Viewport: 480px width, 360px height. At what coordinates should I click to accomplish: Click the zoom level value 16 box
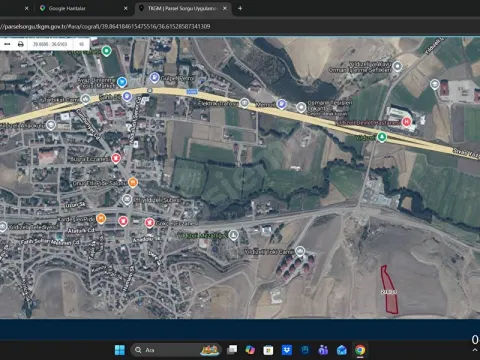pos(81,44)
